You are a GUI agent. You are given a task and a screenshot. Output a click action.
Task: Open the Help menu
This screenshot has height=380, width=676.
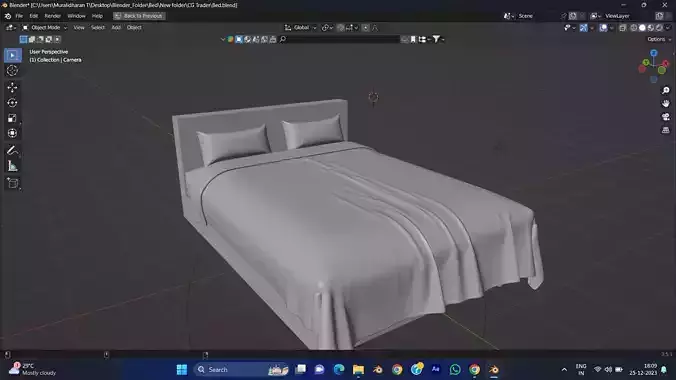(x=97, y=16)
